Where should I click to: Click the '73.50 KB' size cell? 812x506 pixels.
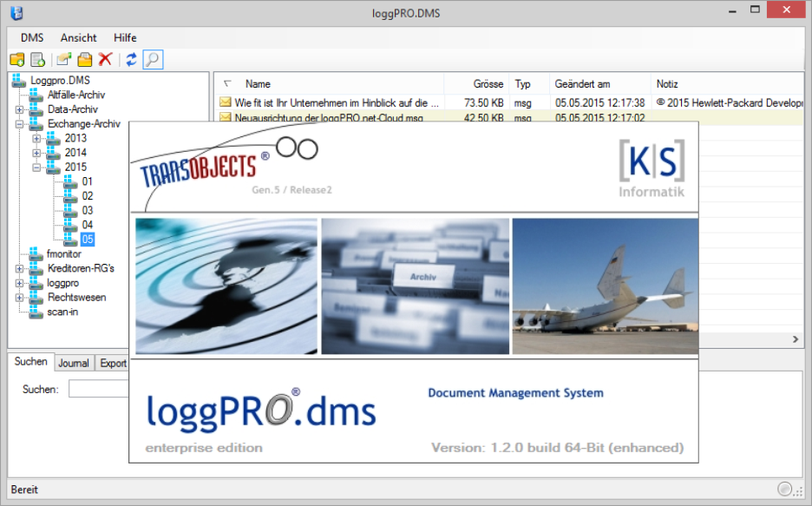(x=484, y=102)
